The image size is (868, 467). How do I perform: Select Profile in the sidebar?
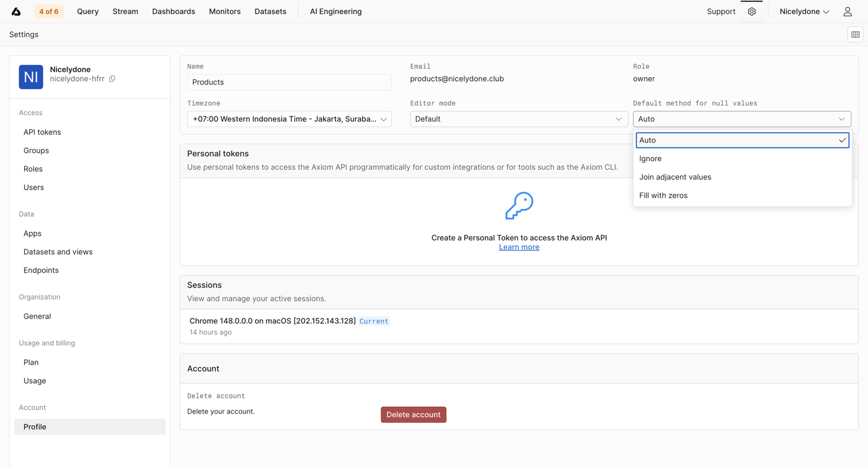90,427
